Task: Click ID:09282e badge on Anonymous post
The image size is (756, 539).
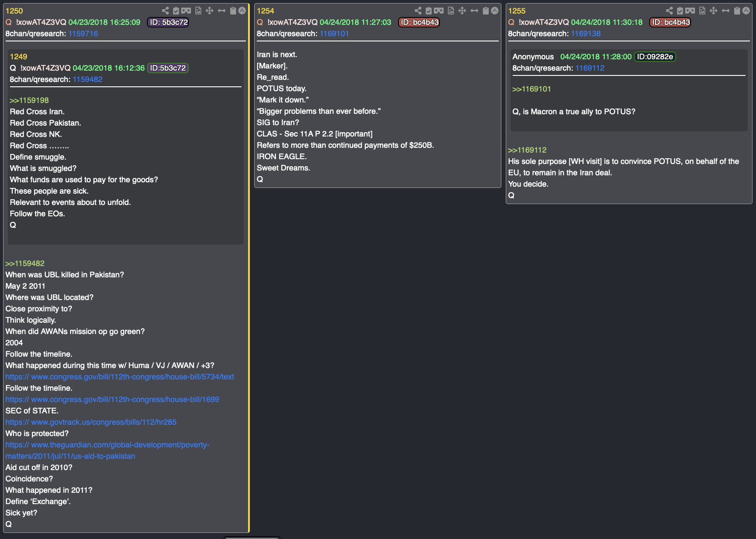Action: (655, 57)
